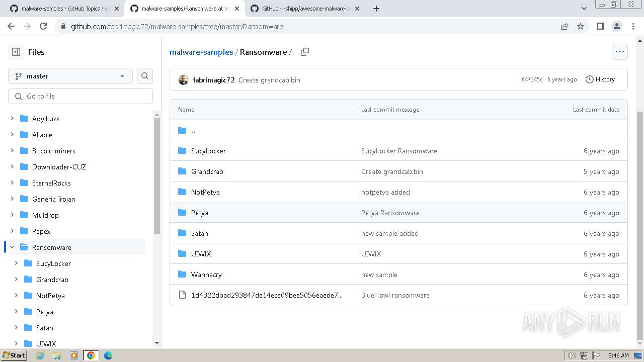Screen dimensions: 644x362
Task: Open the Chrome profile avatar
Action: click(616, 26)
